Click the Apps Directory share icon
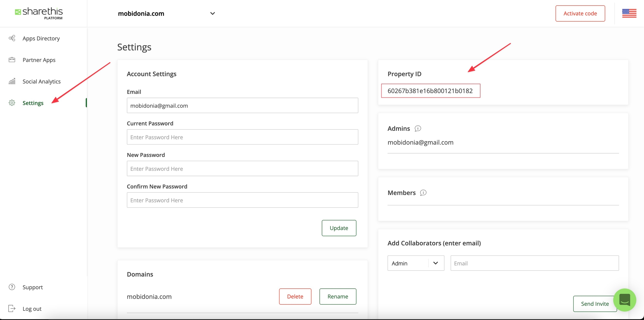The width and height of the screenshot is (644, 320). [x=12, y=38]
